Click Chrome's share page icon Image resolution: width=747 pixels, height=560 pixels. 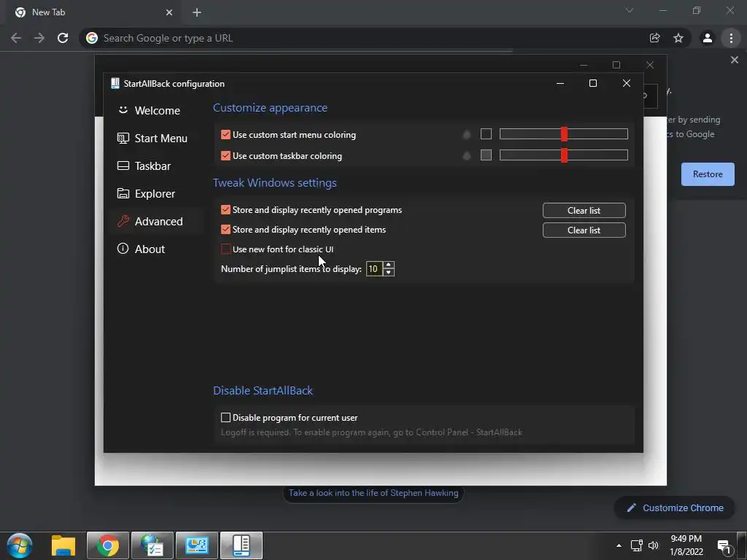coord(655,38)
